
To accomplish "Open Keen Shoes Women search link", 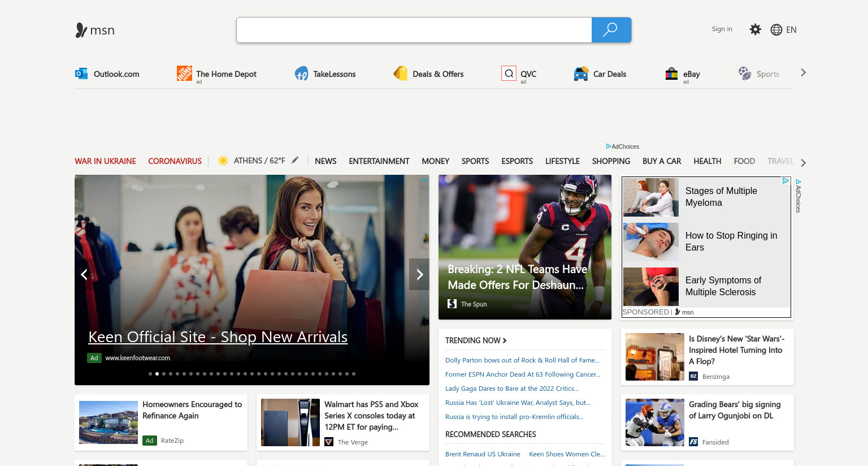I will tap(567, 454).
